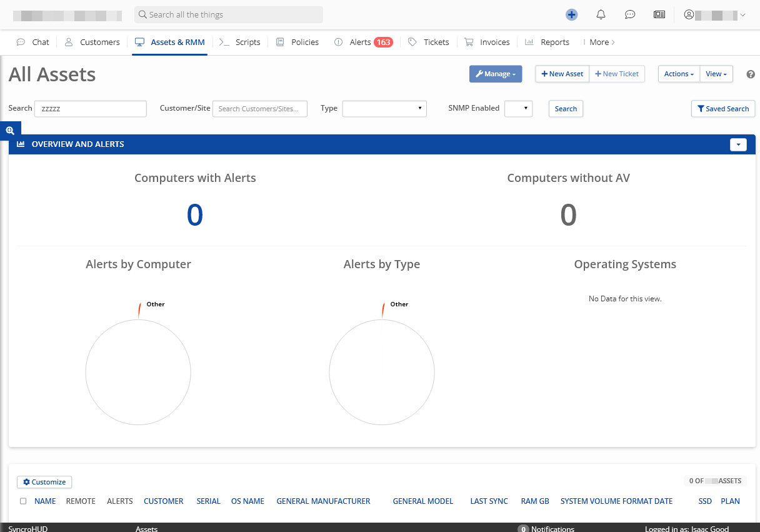Click the magnifier side-tab icon

tap(10, 131)
